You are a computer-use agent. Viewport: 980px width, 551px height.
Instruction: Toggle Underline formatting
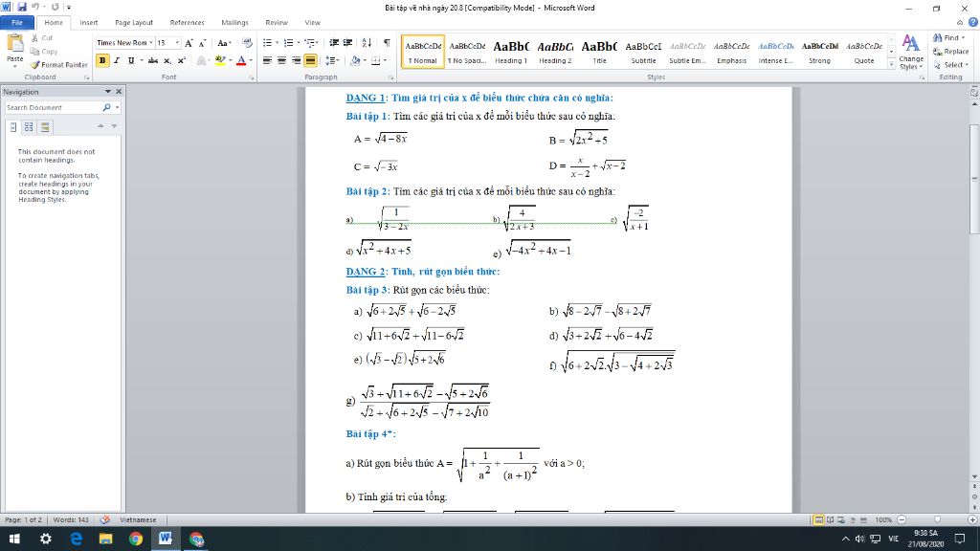pos(130,60)
